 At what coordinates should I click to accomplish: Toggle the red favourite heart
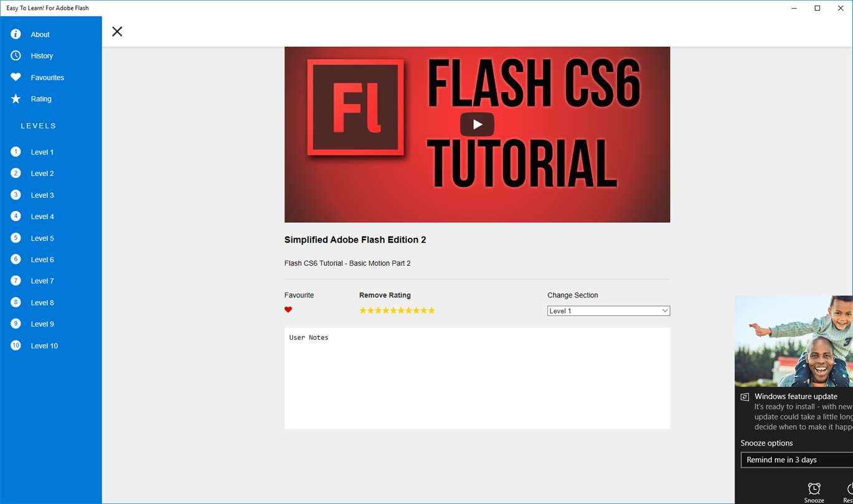[x=288, y=310]
